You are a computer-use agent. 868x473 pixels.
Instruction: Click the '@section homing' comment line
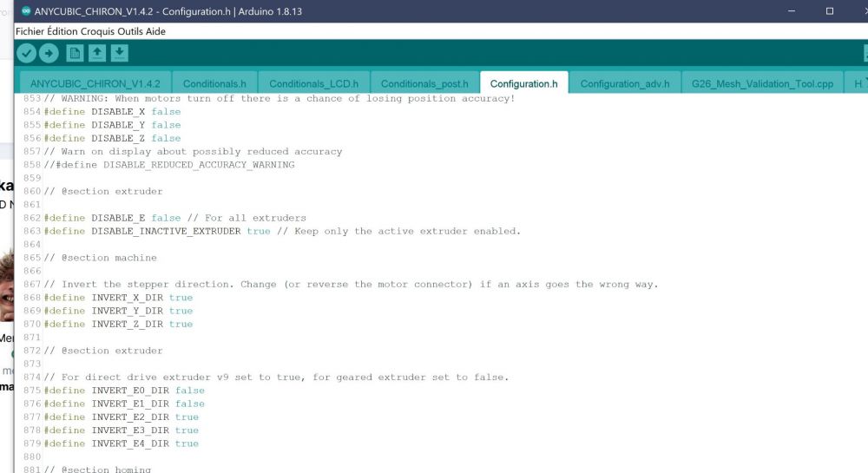point(97,470)
